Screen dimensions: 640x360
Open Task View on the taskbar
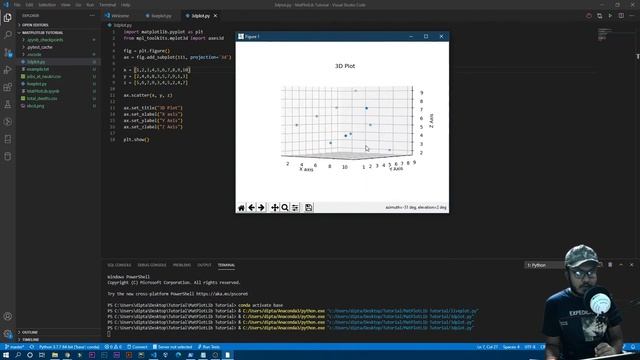coord(42,356)
